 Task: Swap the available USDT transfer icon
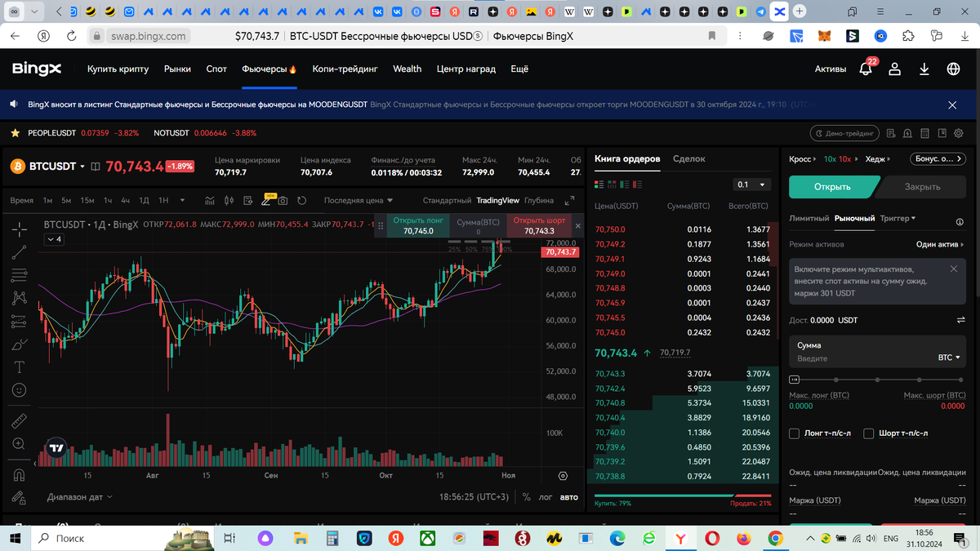(960, 320)
